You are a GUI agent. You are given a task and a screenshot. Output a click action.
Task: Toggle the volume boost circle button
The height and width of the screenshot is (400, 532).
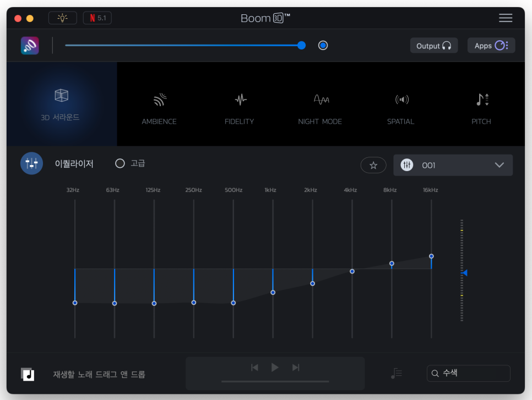pos(323,46)
